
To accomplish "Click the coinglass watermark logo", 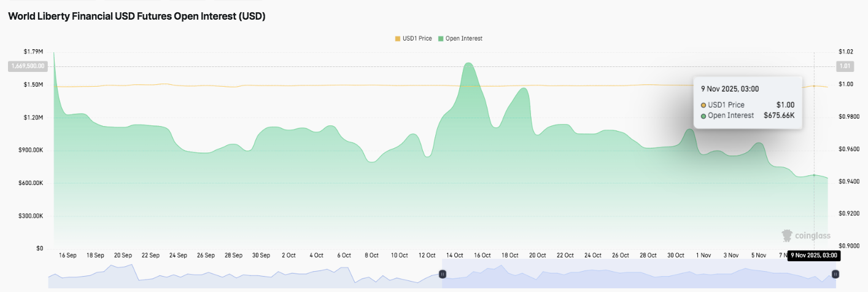I will pos(805,235).
